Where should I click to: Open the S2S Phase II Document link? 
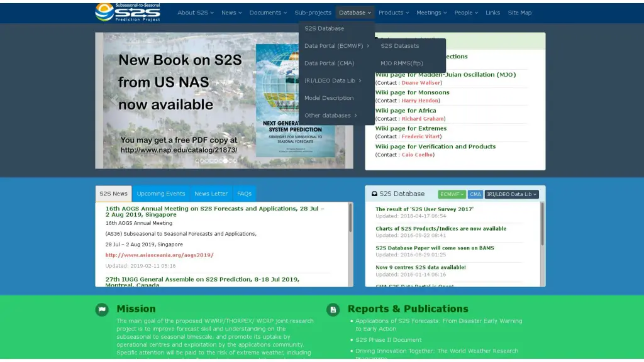[389, 340]
